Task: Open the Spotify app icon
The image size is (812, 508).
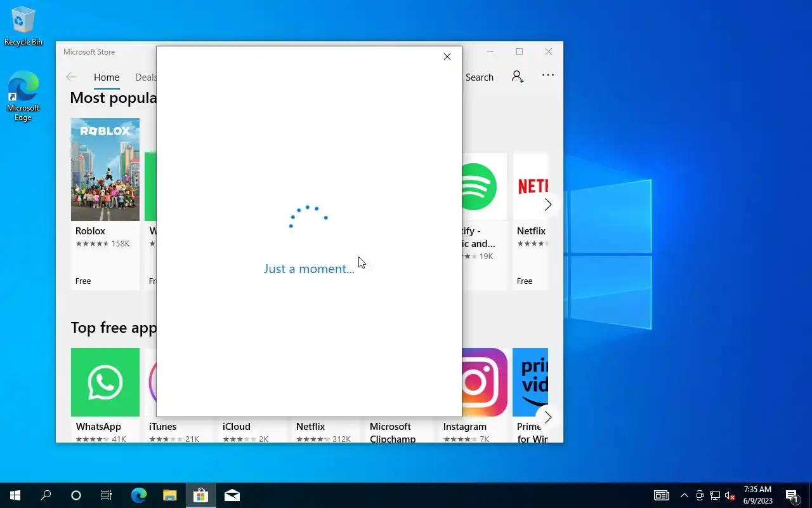Action: (484, 187)
